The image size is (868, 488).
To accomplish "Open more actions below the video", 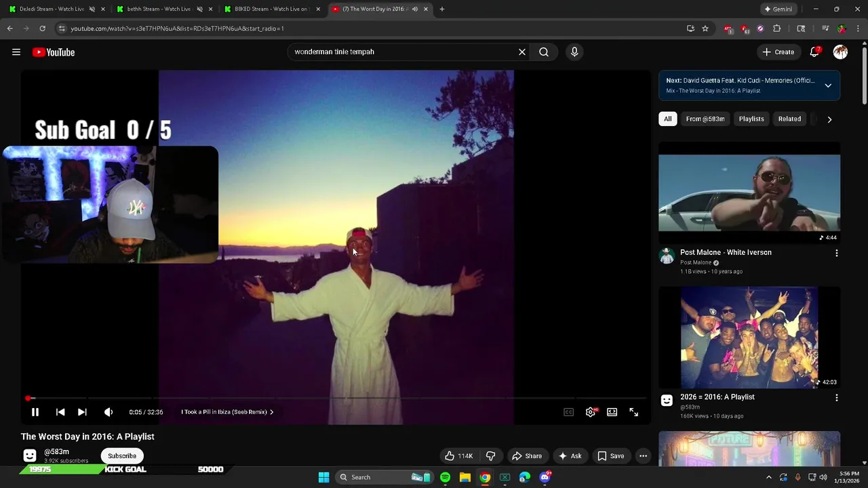I will 644,456.
